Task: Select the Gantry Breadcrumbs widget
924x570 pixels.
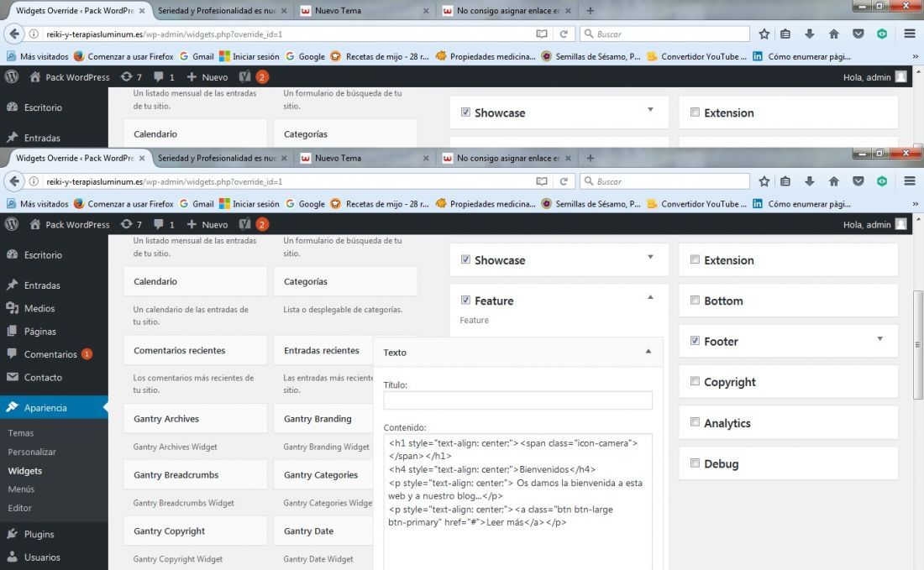Action: (195, 474)
